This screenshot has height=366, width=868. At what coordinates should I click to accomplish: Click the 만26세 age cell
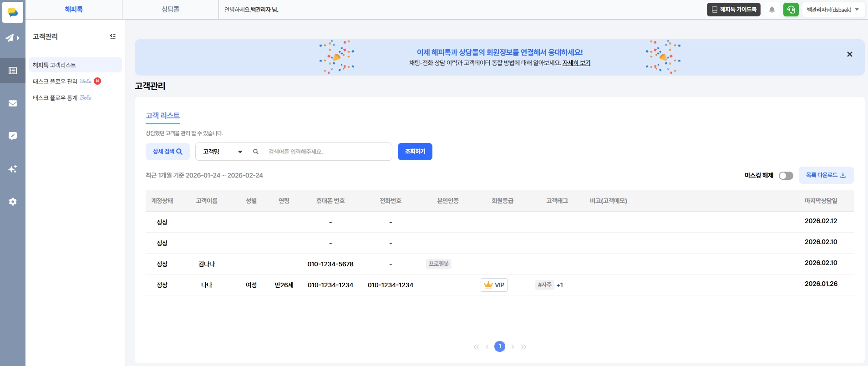[284, 285]
